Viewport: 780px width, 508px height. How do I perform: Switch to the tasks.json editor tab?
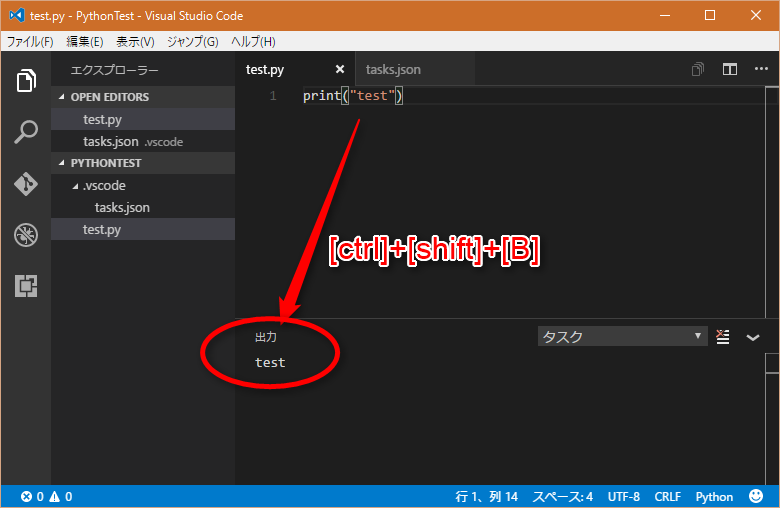pos(415,69)
